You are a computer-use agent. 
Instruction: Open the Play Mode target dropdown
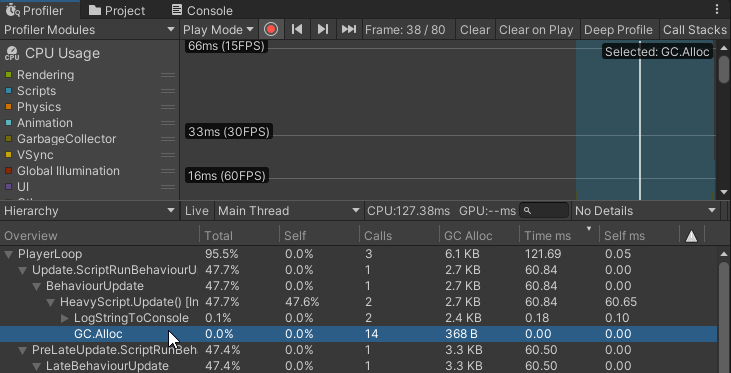click(x=218, y=29)
